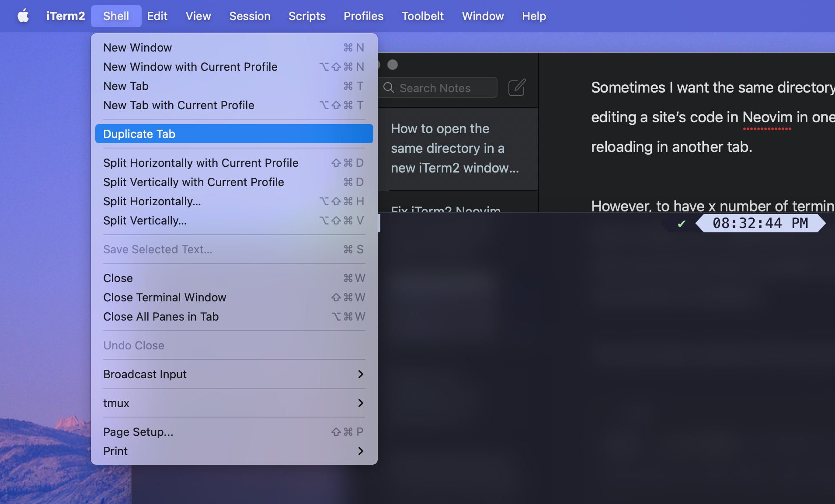Click the green checkmark badge in terminal
This screenshot has height=504, width=835.
[x=681, y=224]
